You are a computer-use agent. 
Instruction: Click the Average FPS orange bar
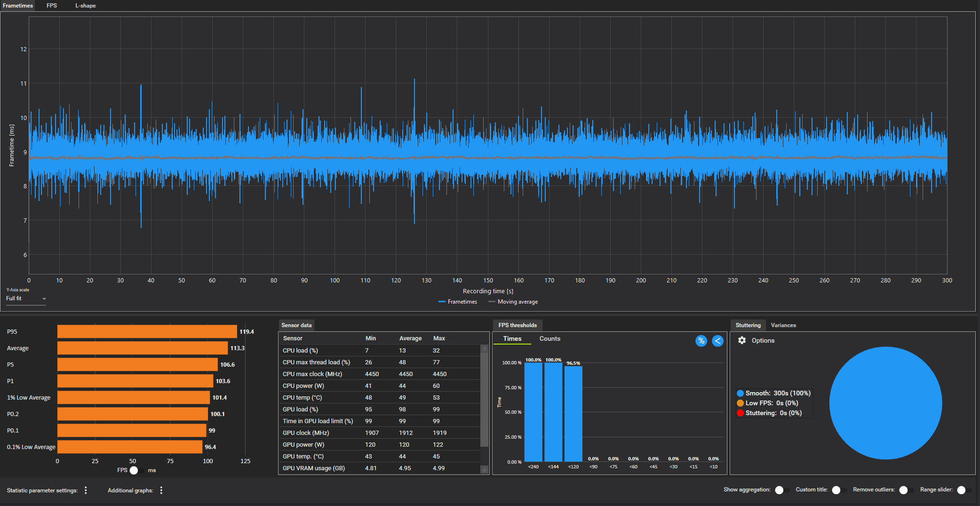click(x=143, y=348)
